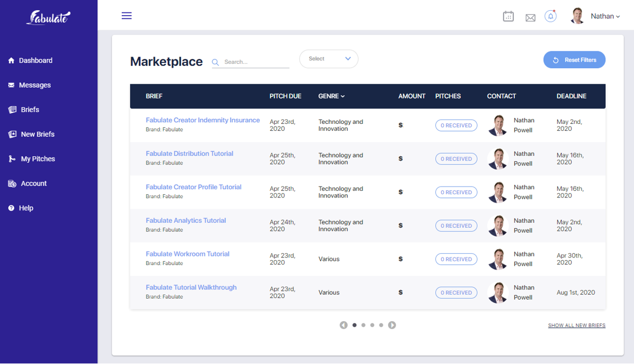Click the SHOW ALL NEW BRIEFS link
The height and width of the screenshot is (364, 634).
tap(576, 325)
